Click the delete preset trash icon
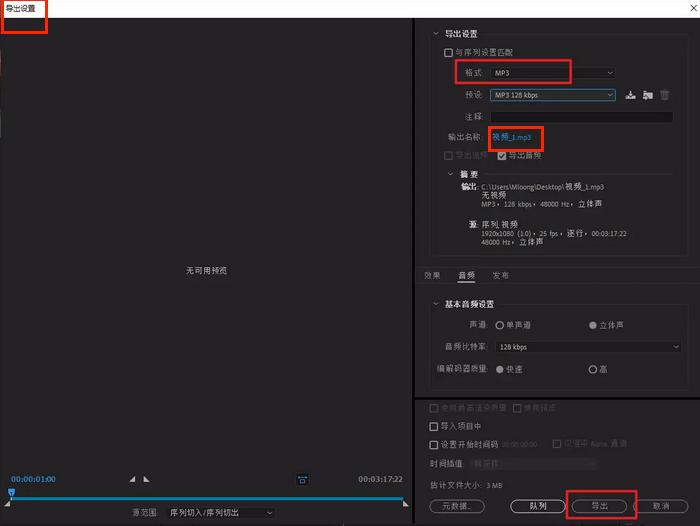This screenshot has height=526, width=700. tap(665, 95)
